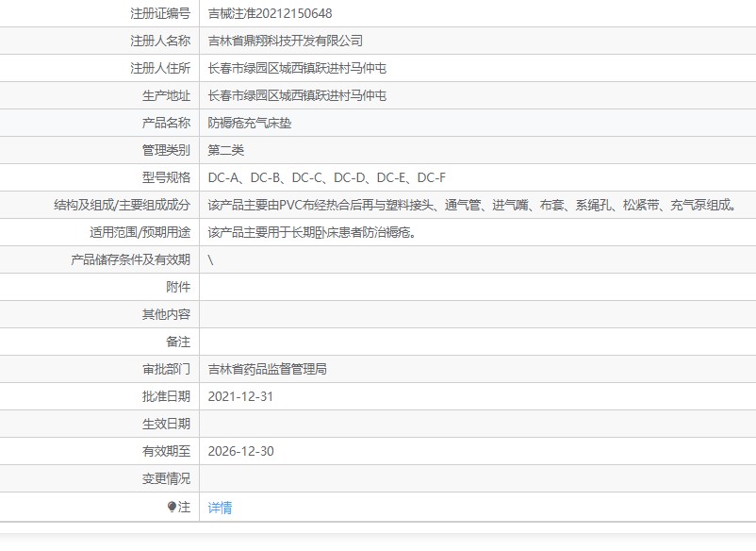Image resolution: width=756 pixels, height=551 pixels.
Task: Click the 批准日期 label
Action: pyautogui.click(x=166, y=396)
